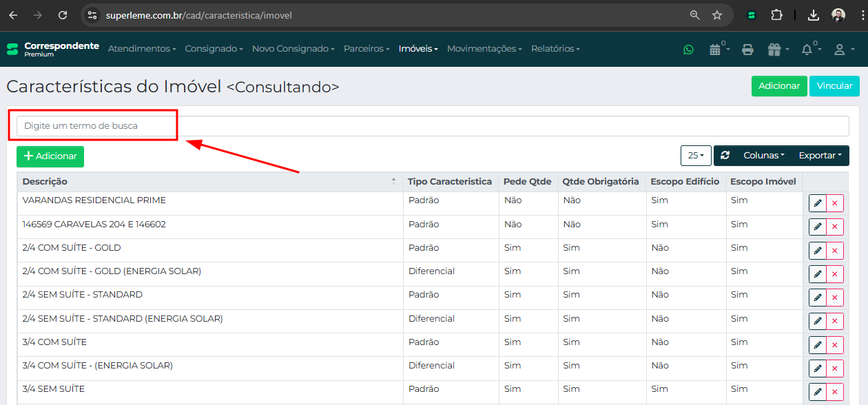
Task: Delete the 2/4 COM SUÍTE - GOLD row
Action: (x=835, y=251)
